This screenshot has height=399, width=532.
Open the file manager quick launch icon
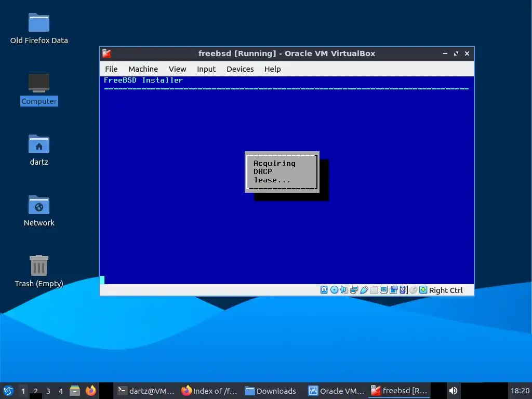click(75, 391)
